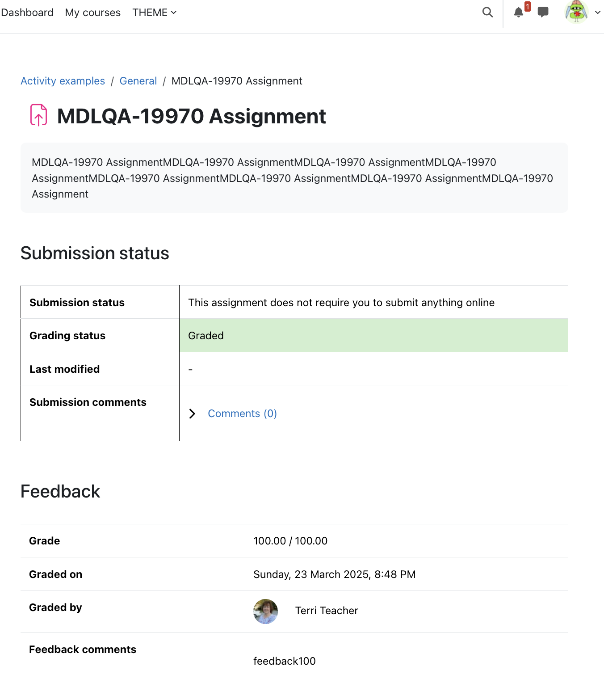Open the user menu dropdown arrow
The height and width of the screenshot is (700, 604).
coord(598,13)
